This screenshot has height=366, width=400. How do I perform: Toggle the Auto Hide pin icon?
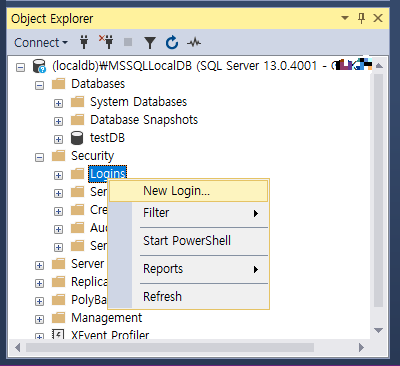coord(362,18)
